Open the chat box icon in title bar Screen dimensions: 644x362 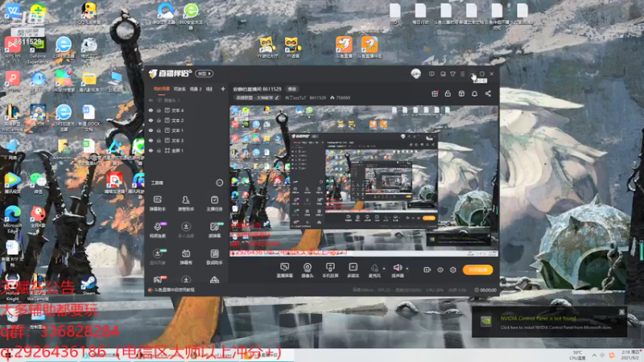(x=443, y=74)
